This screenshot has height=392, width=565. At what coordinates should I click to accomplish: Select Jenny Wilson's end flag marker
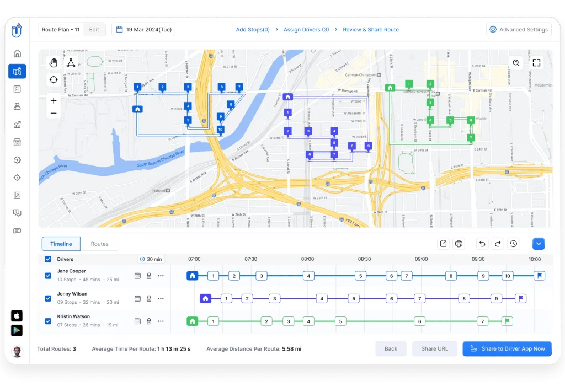pyautogui.click(x=521, y=298)
